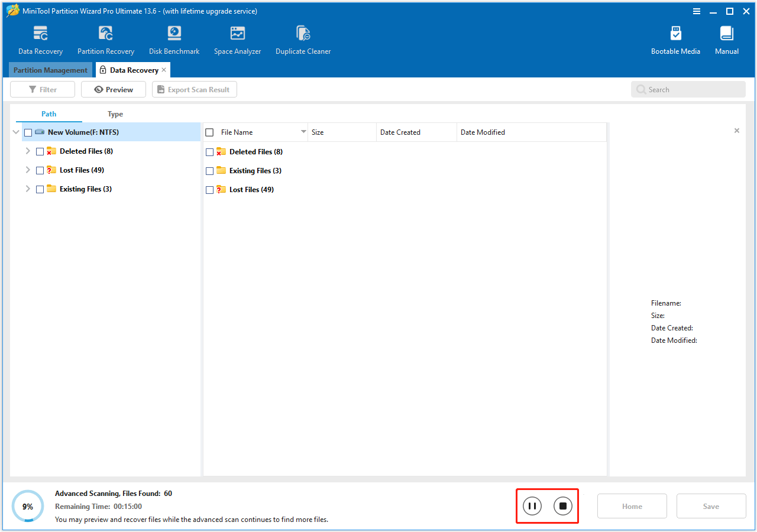Click the Preview button
Viewport: 757px width, 532px height.
pos(113,89)
